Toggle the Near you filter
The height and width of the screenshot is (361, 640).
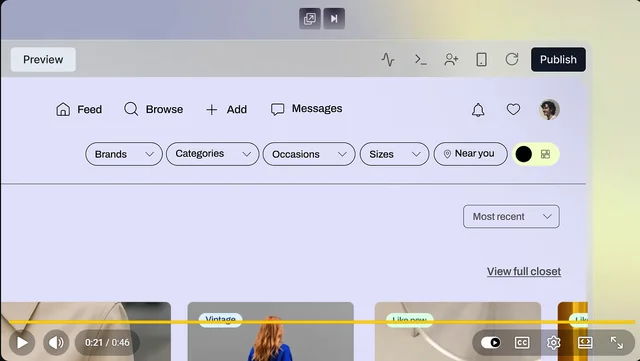(470, 154)
